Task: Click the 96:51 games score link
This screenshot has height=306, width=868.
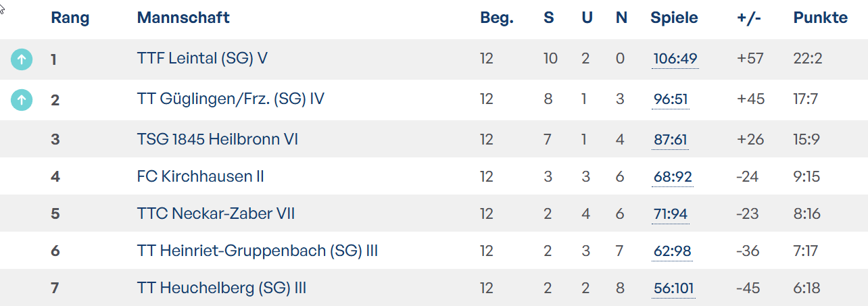Action: coord(671,100)
